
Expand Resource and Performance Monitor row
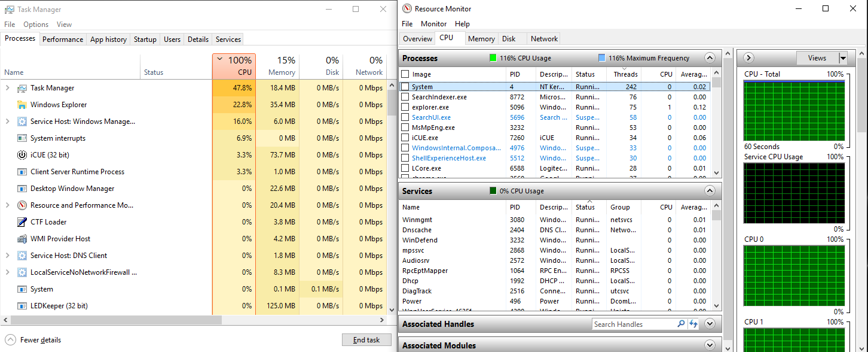8,205
